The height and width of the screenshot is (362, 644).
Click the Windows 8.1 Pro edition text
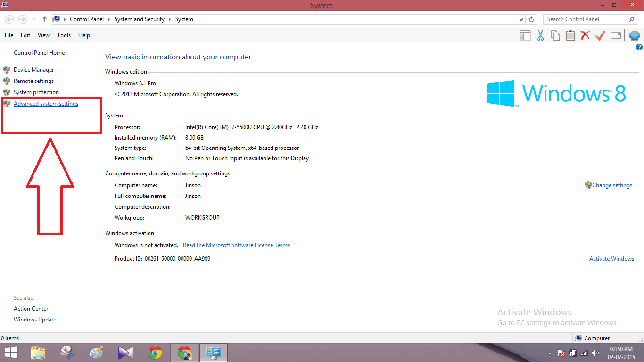135,83
